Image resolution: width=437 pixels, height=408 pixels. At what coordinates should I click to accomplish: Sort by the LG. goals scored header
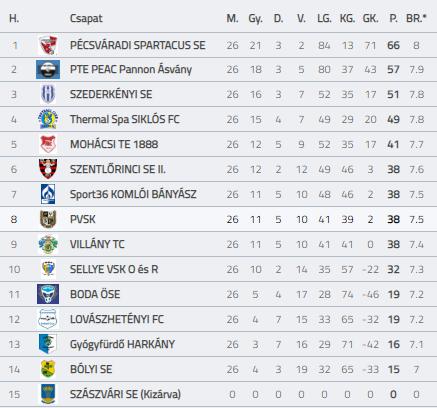324,18
